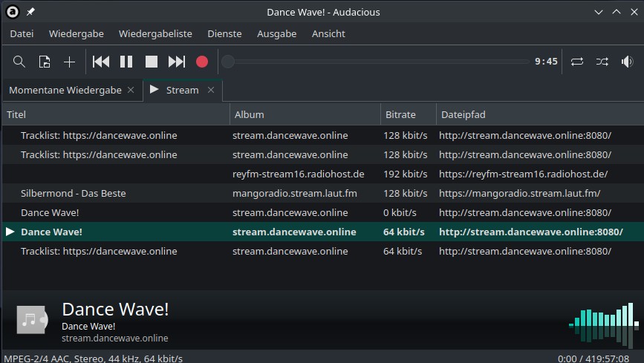Viewport: 644px width, 363px height.
Task: Click the 0:00 / 419:57:08 playlist length
Action: coord(593,359)
